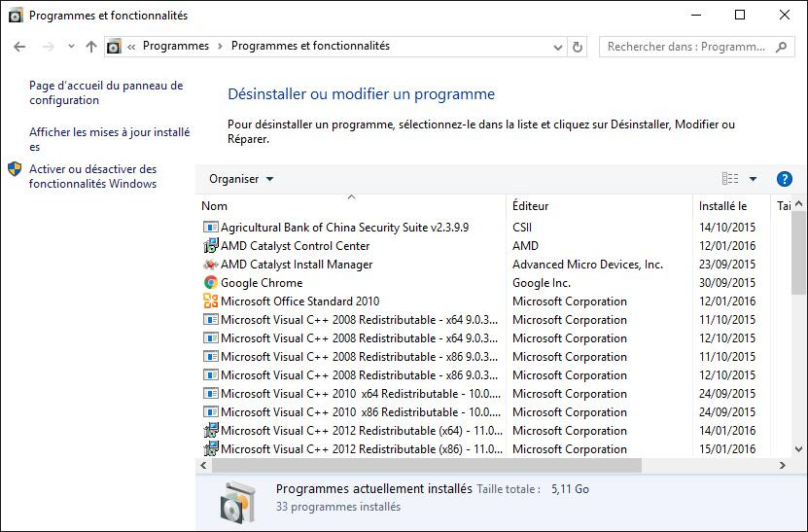Image resolution: width=808 pixels, height=532 pixels.
Task: Click the Programmes breadcrumb
Action: pyautogui.click(x=176, y=46)
